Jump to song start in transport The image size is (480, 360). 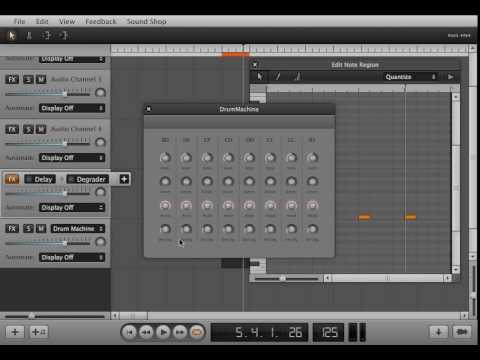click(x=129, y=332)
